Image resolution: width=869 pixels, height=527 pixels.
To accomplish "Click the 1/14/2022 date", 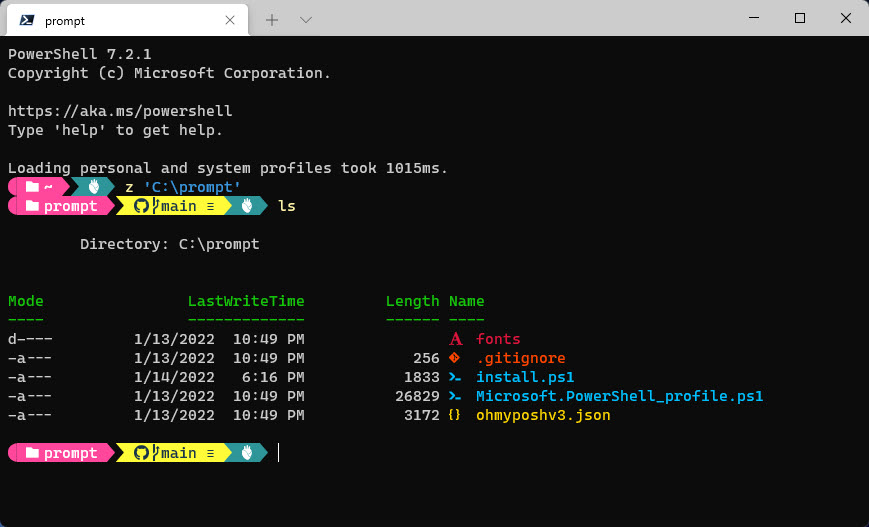I will pyautogui.click(x=174, y=377).
